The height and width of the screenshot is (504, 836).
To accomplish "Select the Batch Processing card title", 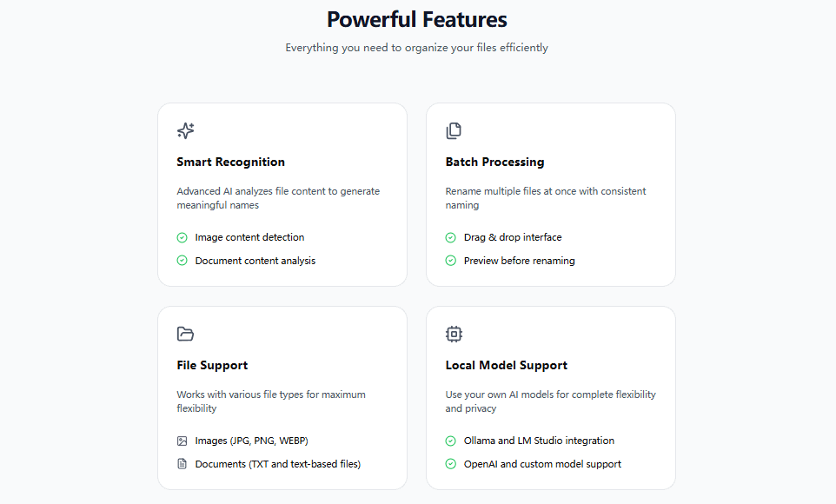I will 494,162.
